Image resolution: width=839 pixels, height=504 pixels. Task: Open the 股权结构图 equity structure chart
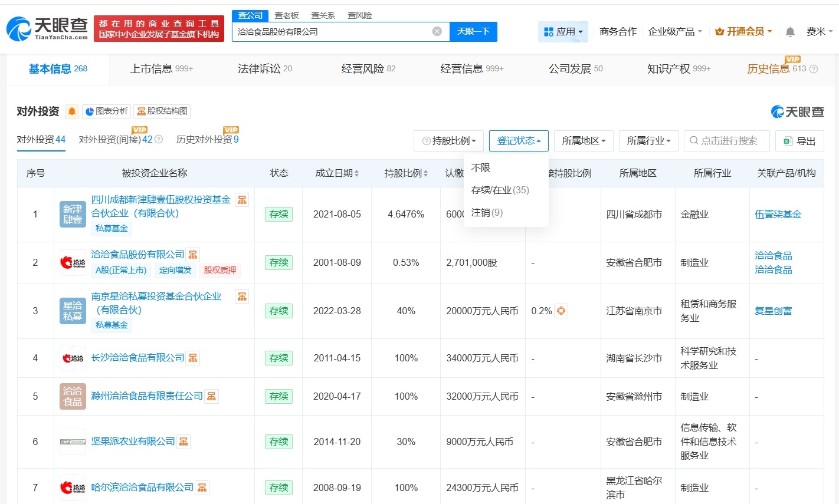tap(163, 111)
